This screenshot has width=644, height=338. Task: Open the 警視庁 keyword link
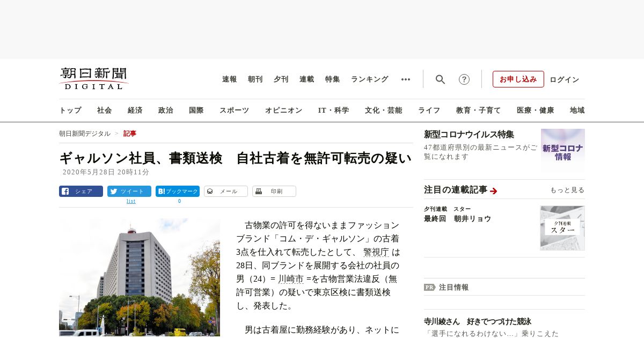pos(376,252)
